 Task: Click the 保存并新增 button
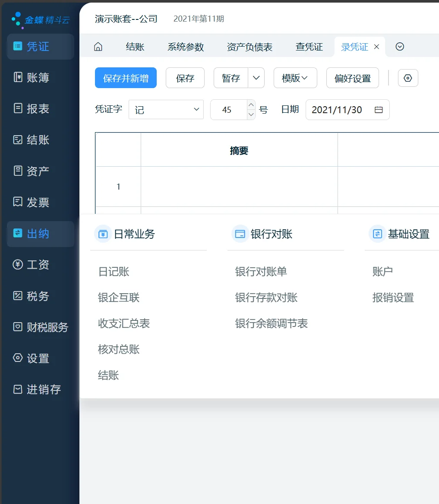126,78
